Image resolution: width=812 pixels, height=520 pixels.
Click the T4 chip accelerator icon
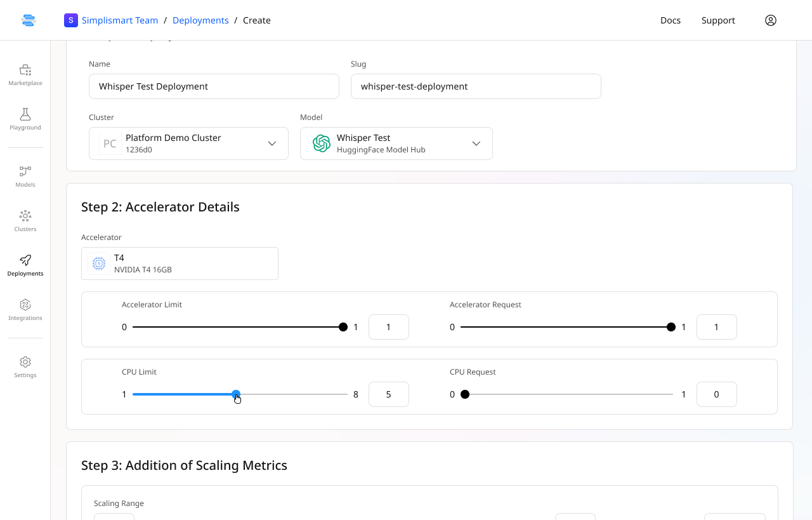pos(99,263)
